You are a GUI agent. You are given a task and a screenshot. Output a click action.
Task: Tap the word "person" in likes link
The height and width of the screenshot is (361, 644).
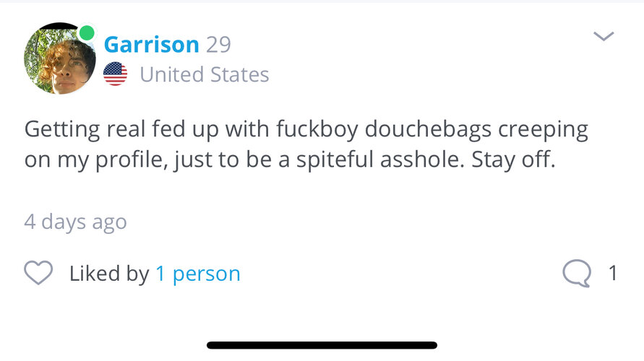coord(207,274)
